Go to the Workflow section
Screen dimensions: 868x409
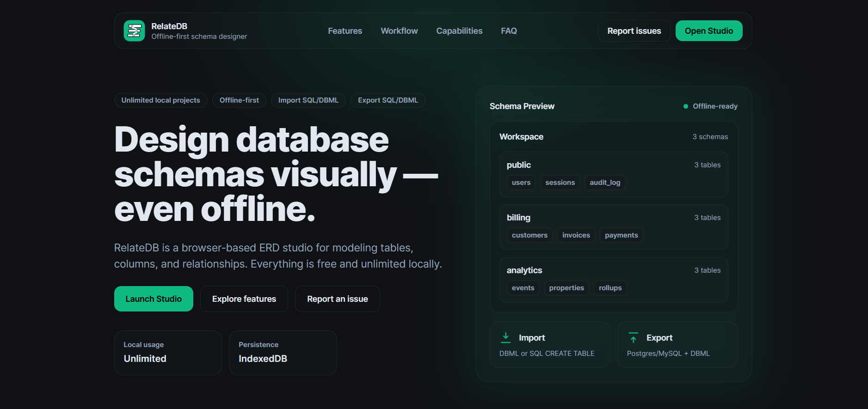pos(399,31)
